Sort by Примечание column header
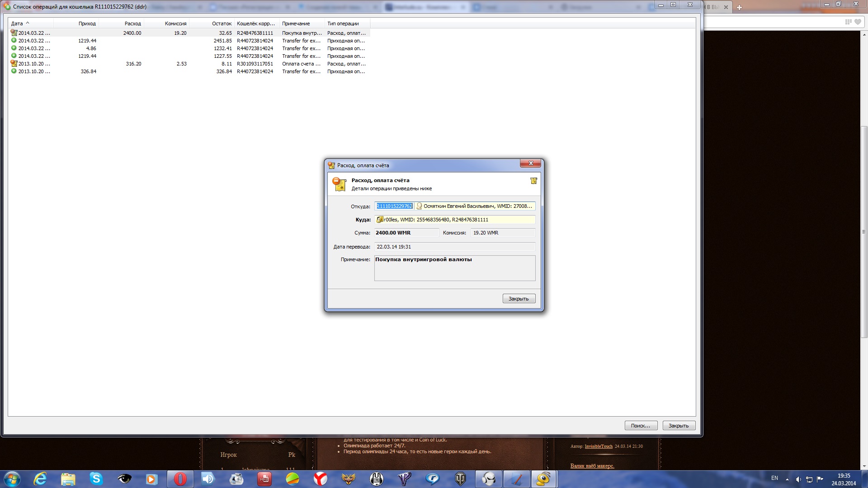Screen dimensions: 868x488 (302, 23)
